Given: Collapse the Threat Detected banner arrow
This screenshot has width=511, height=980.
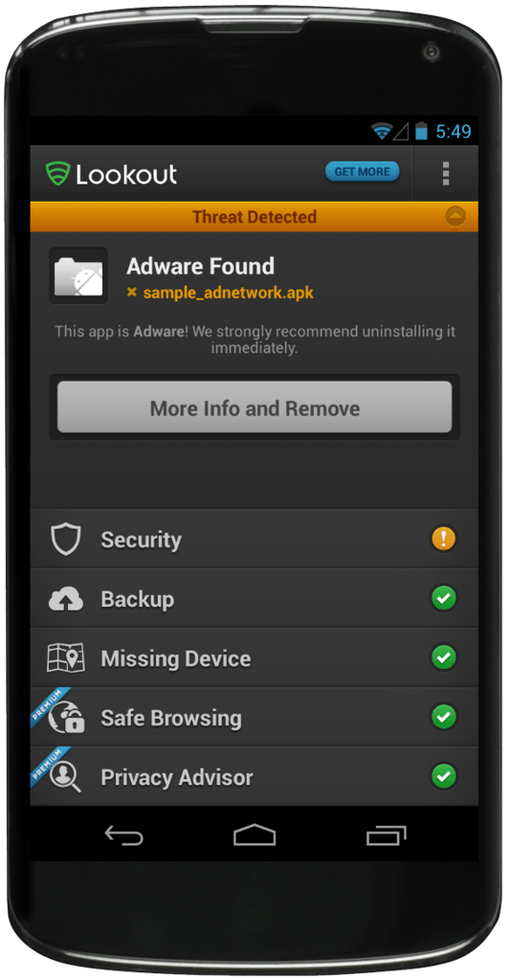Looking at the screenshot, I should tap(456, 216).
